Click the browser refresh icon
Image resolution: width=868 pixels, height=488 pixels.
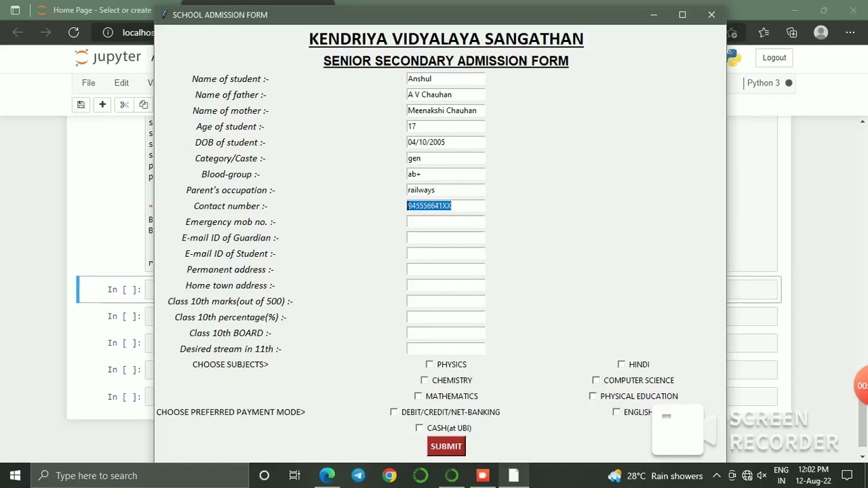click(x=74, y=33)
